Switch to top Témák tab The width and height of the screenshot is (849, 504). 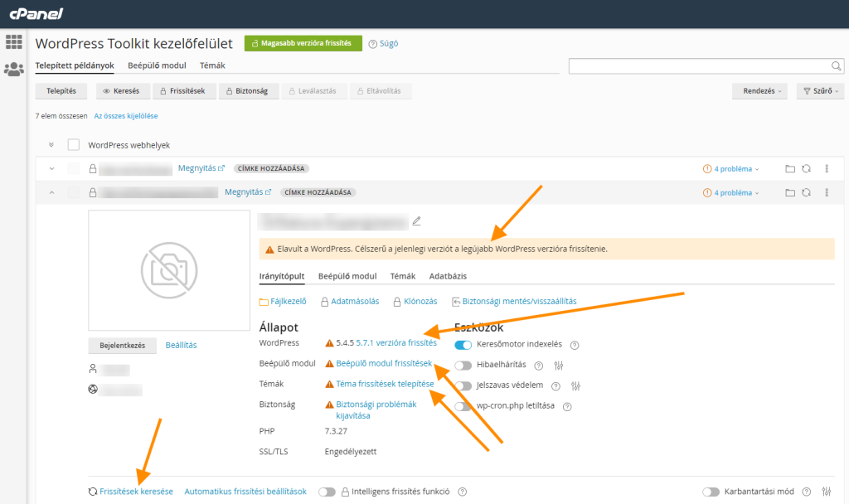point(212,65)
